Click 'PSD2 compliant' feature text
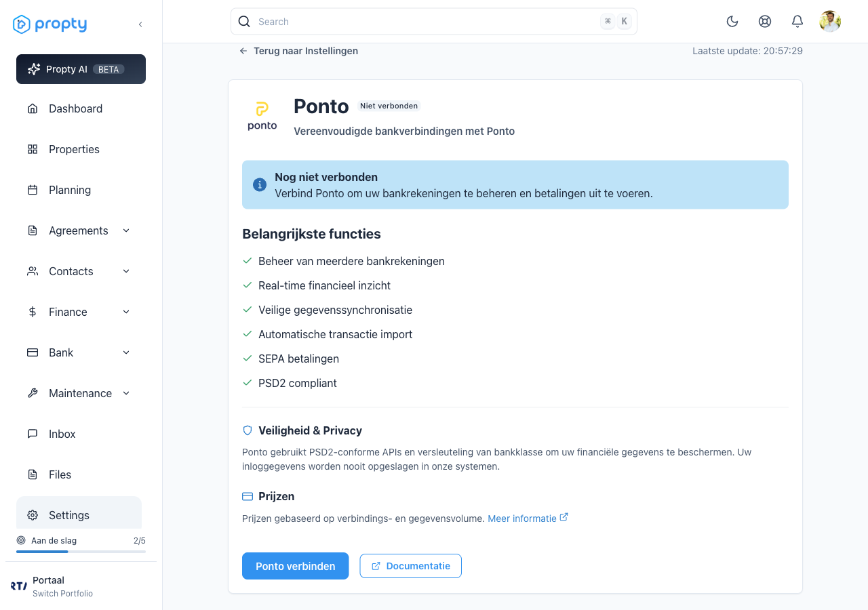868x610 pixels. click(x=298, y=383)
